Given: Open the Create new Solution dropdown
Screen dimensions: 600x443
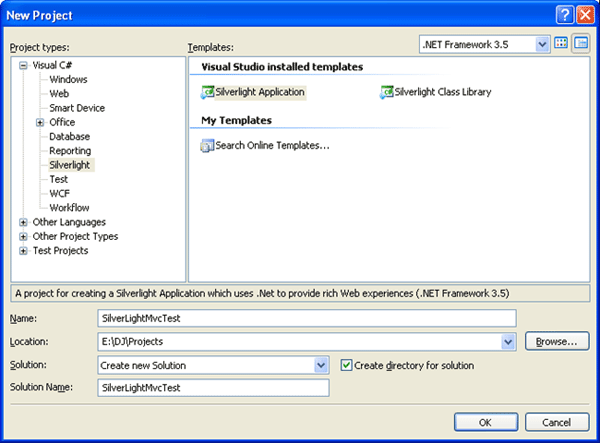Looking at the screenshot, I should [x=321, y=365].
